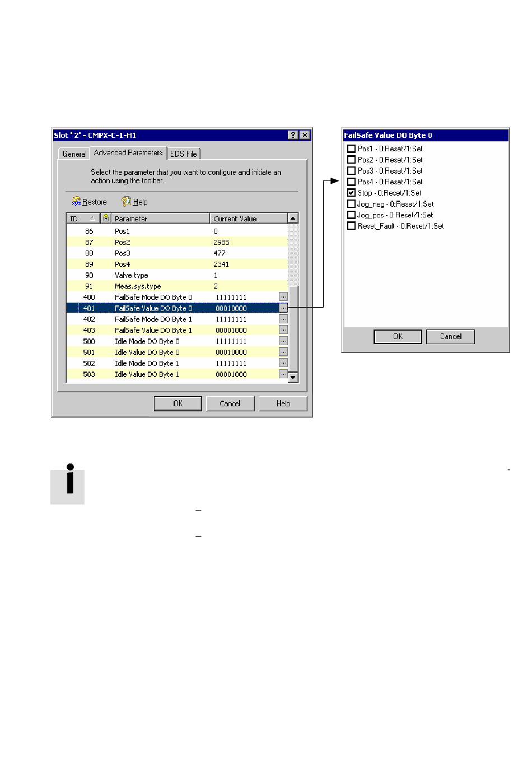Open ellipsis editor for FailSafe Mode DO Byte 1
This screenshot has height=770, width=532.
pyautogui.click(x=283, y=319)
